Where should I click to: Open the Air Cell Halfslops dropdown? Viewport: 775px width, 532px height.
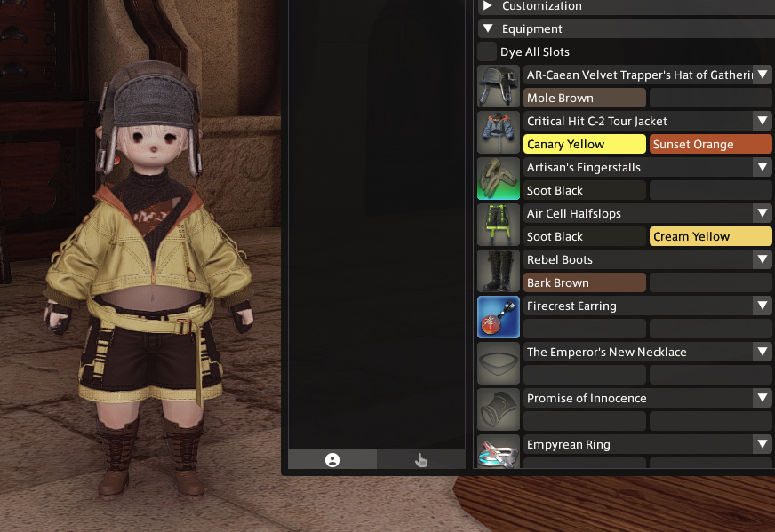(x=763, y=213)
